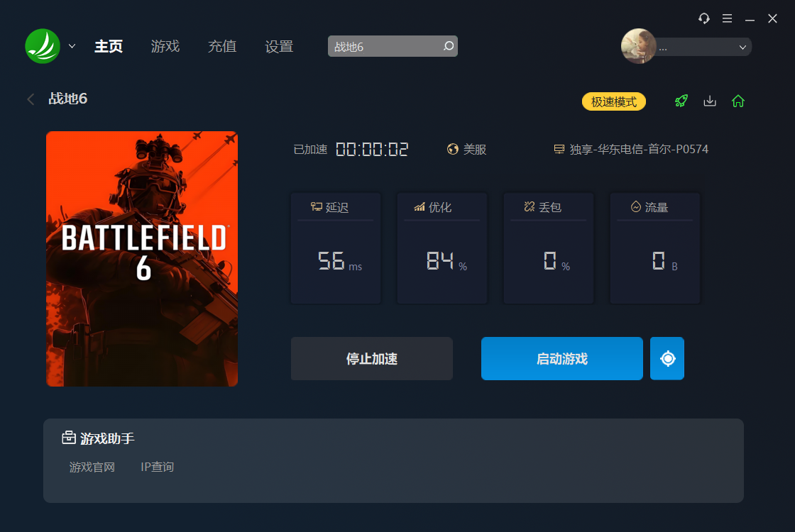795x532 pixels.
Task: Open the 充值 recharge tab
Action: coord(222,46)
